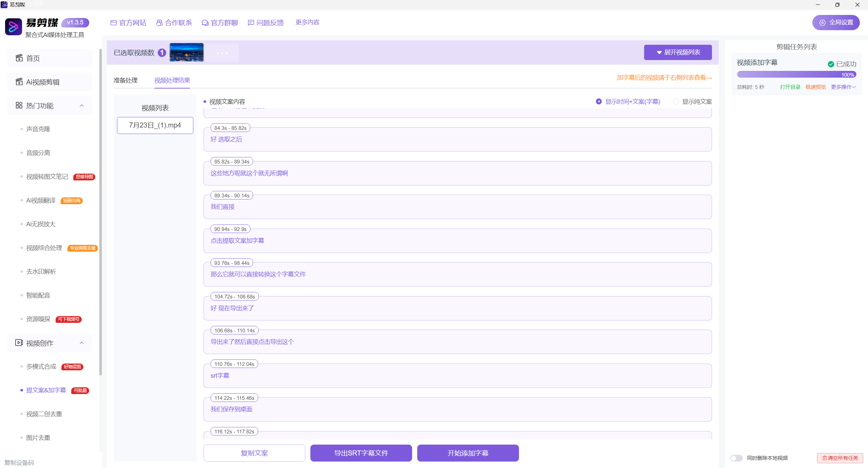868x468 pixels.
Task: Toggle 同时删除本地视频 switch
Action: [736, 458]
